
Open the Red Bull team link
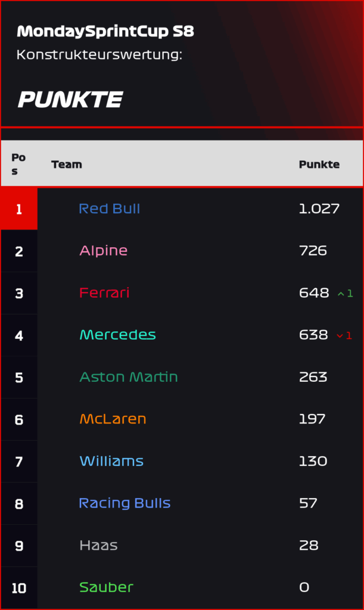pos(109,208)
